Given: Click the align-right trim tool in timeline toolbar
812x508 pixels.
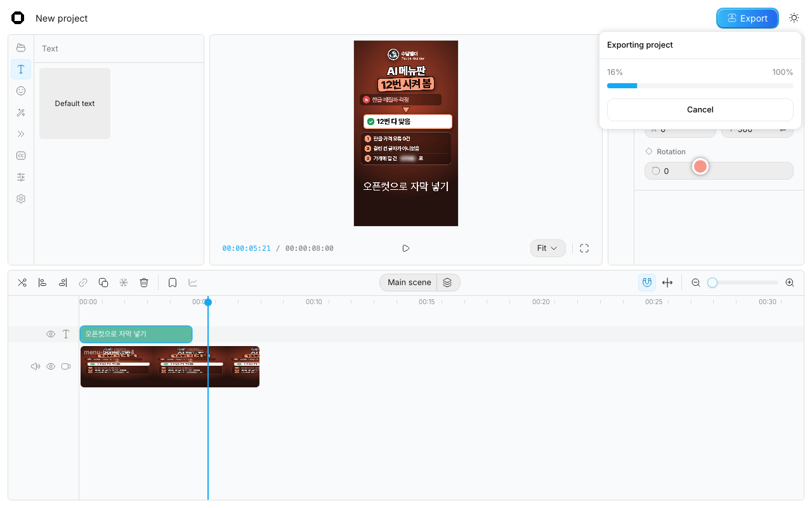Looking at the screenshot, I should pyautogui.click(x=63, y=283).
